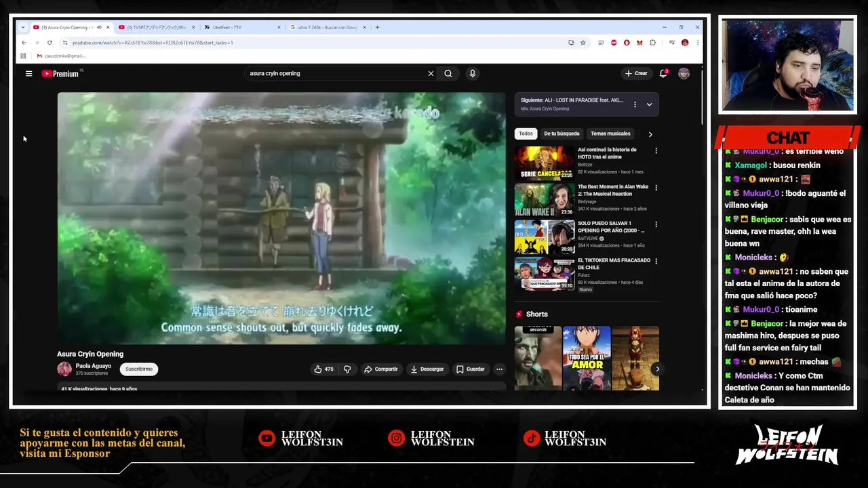The image size is (868, 488).
Task: Open Paola Aguayo channel name link
Action: [94, 366]
